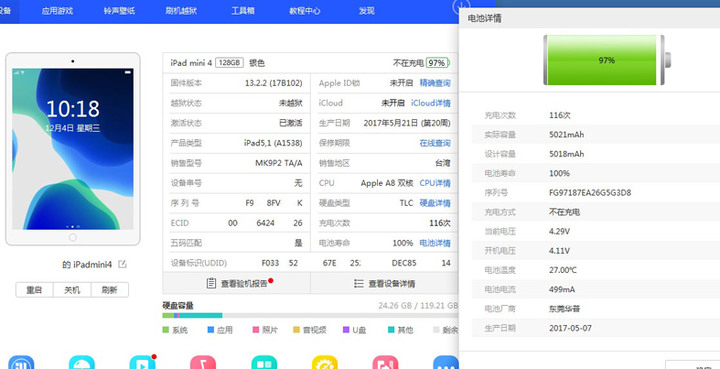Click the blue three-dots more icon

tap(445, 363)
